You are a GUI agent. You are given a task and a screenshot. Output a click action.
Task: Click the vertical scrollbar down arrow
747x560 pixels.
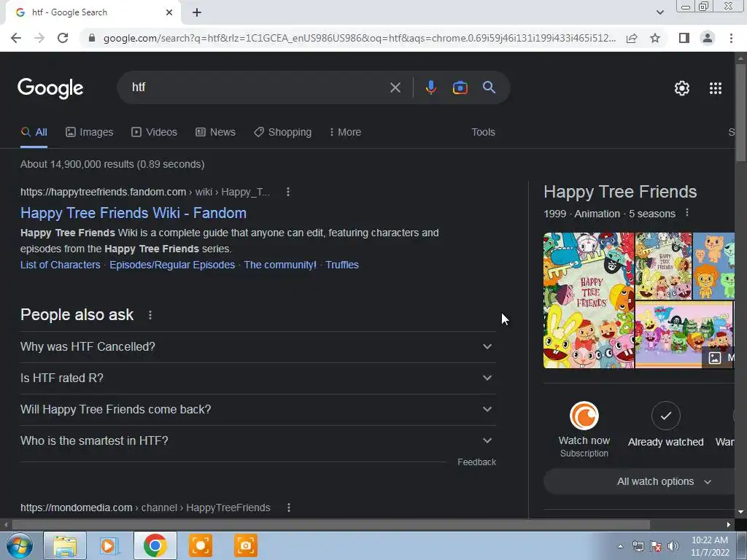click(x=740, y=512)
